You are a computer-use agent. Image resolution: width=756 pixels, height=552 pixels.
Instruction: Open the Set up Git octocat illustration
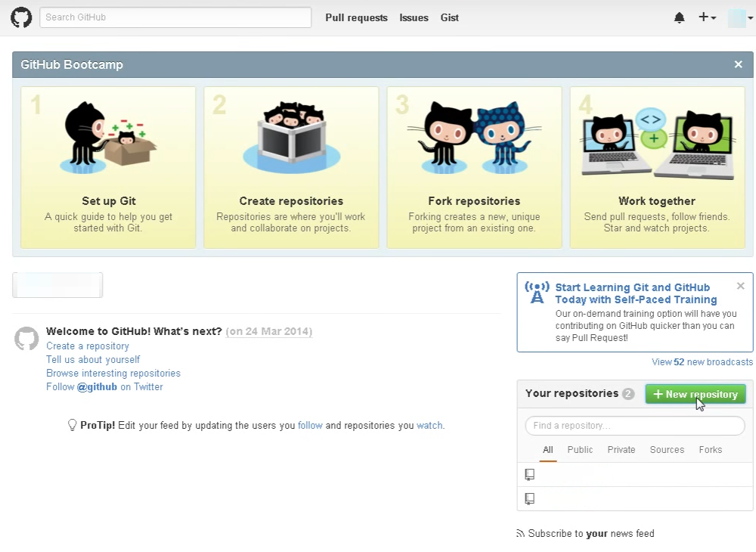pyautogui.click(x=108, y=138)
